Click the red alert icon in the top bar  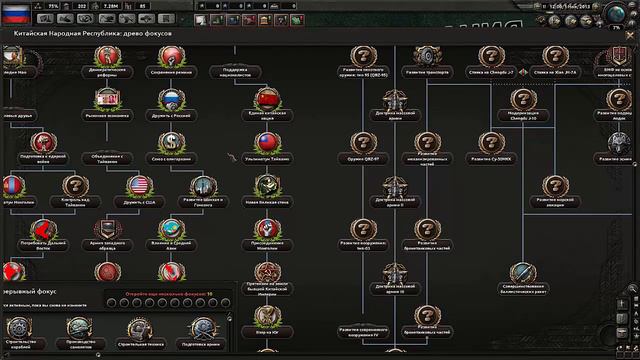coord(249,20)
